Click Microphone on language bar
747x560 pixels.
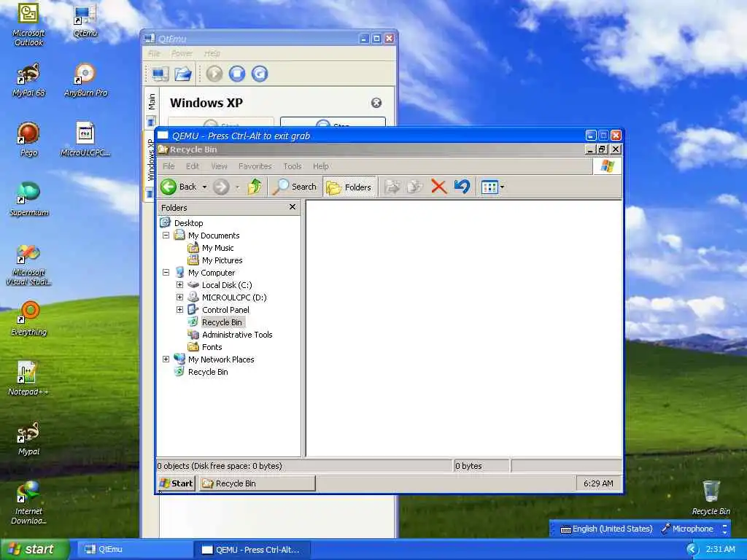pos(687,529)
